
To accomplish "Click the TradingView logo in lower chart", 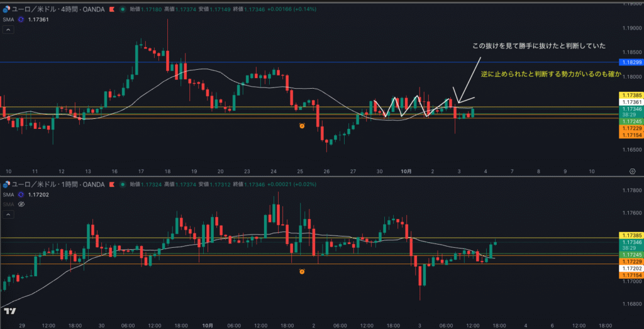I will coord(9,311).
